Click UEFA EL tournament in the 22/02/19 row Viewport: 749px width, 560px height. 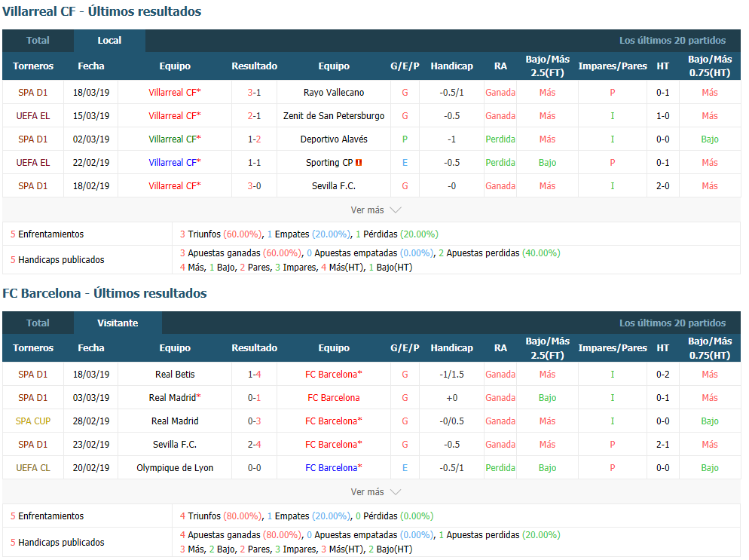33,163
